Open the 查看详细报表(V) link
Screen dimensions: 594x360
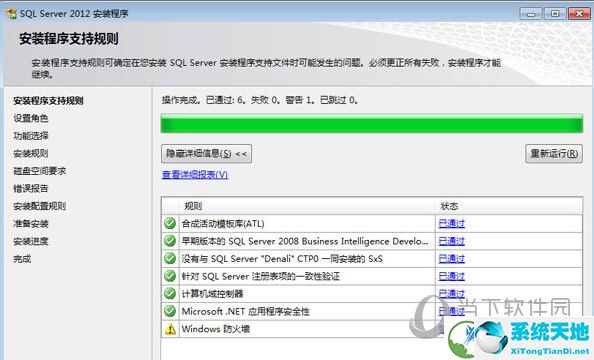pyautogui.click(x=195, y=175)
